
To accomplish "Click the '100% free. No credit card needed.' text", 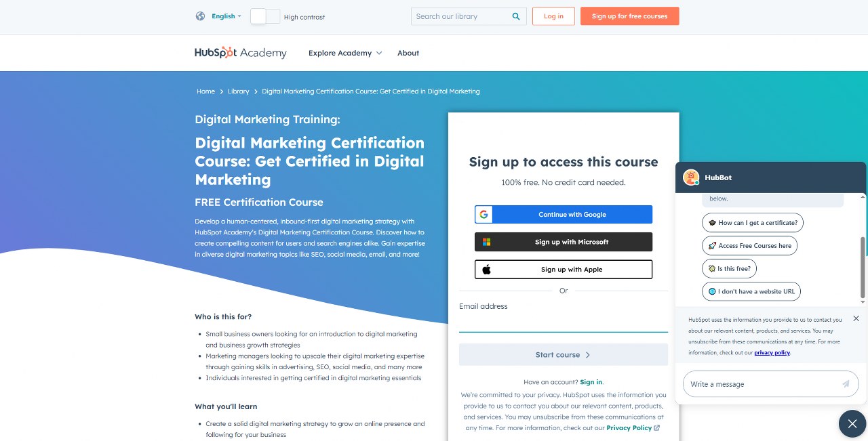I will [564, 183].
